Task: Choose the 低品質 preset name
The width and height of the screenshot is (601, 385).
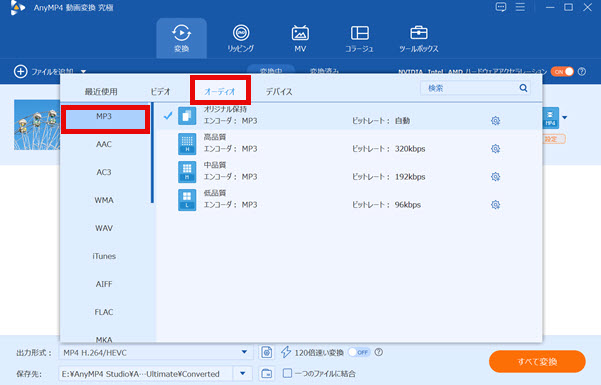Action: click(x=215, y=193)
